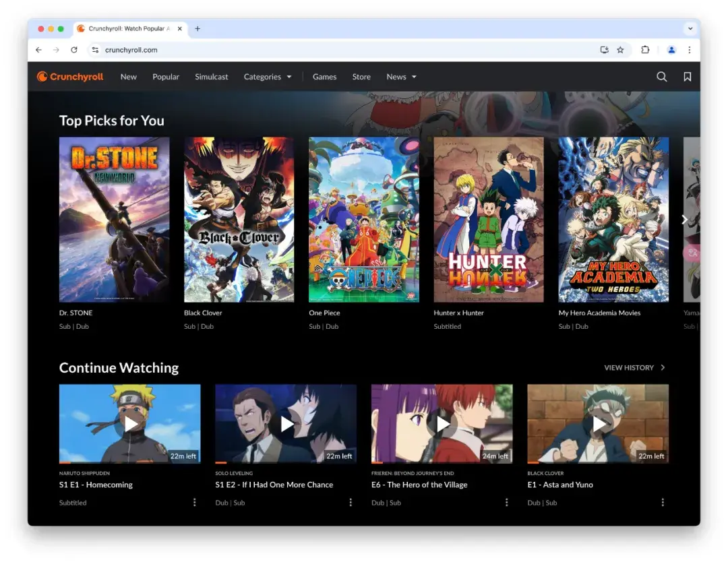This screenshot has height=562, width=728.
Task: Select the Hunter x Hunter poster
Action: pos(489,220)
